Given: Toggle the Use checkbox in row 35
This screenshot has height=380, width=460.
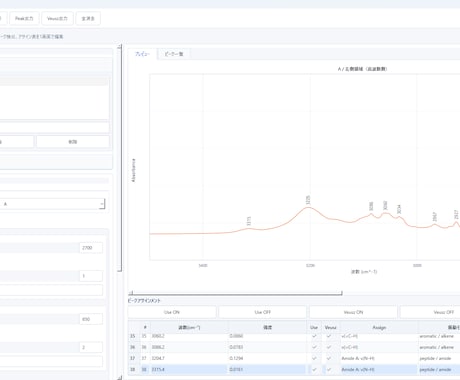Looking at the screenshot, I should pos(314,336).
